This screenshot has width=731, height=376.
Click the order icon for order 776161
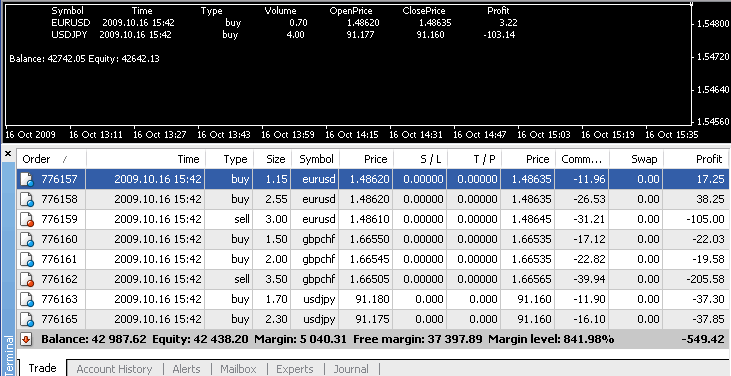point(27,260)
